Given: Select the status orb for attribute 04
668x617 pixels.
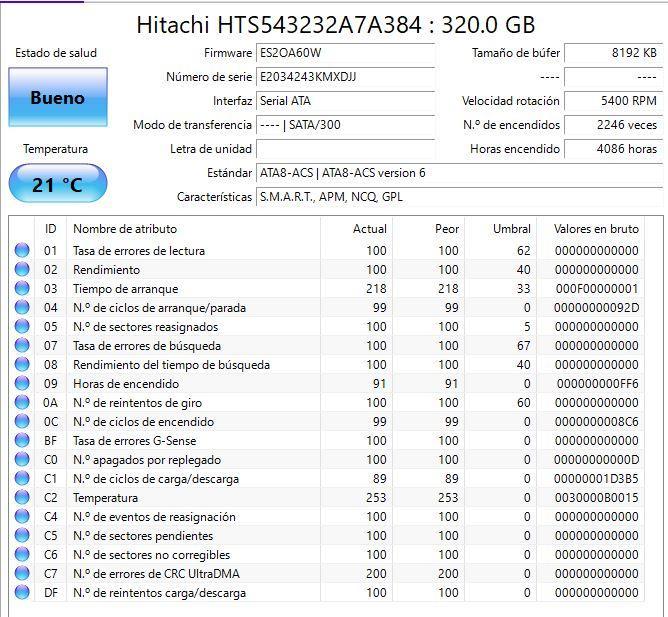Looking at the screenshot, I should (x=22, y=307).
